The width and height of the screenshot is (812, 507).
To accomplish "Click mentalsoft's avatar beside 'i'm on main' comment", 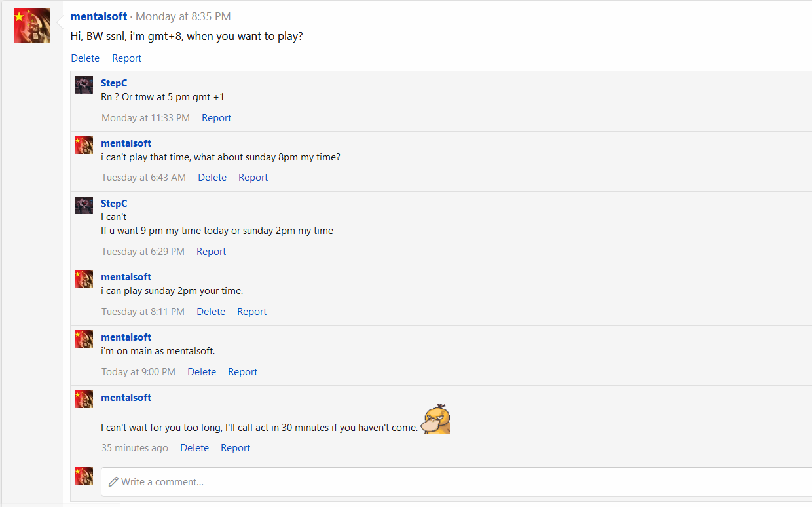I will (x=84, y=339).
